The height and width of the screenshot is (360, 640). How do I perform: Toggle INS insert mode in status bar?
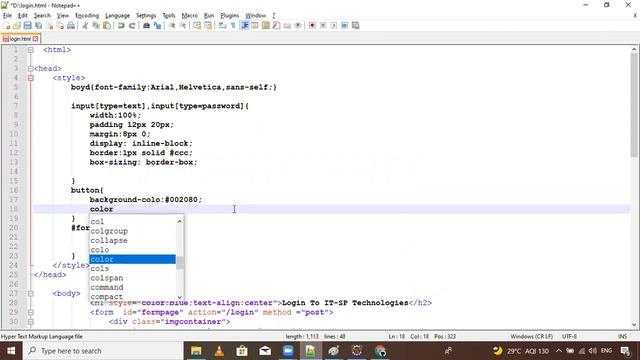(x=622, y=336)
